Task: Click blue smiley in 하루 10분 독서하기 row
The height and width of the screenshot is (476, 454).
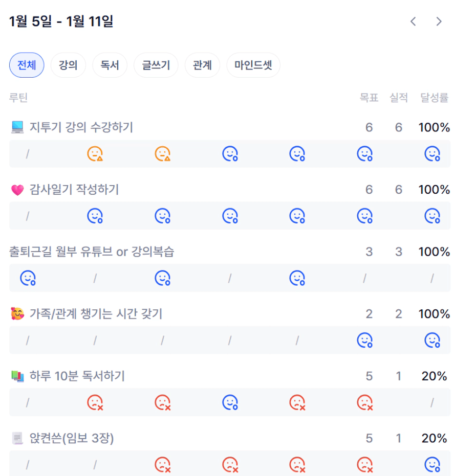Action: tap(230, 403)
